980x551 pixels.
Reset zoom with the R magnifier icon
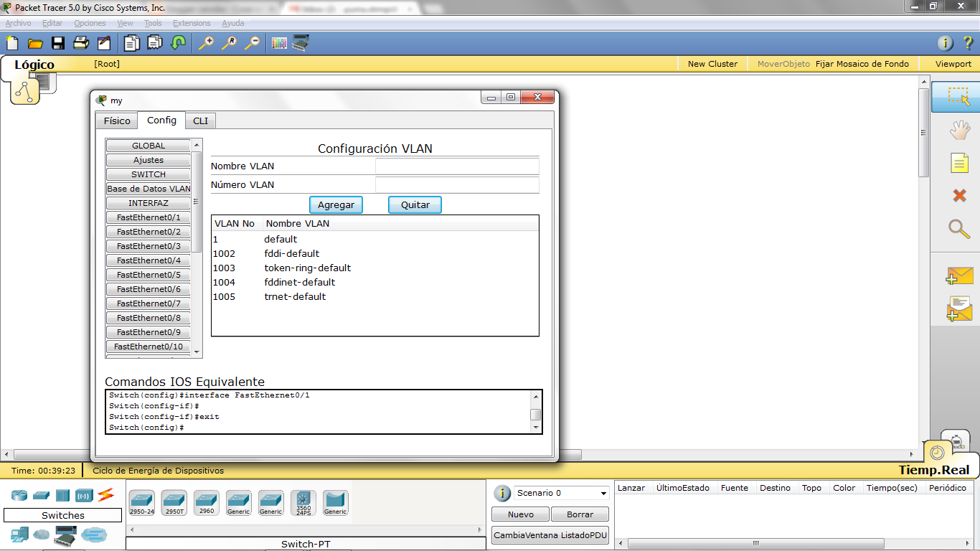point(229,43)
